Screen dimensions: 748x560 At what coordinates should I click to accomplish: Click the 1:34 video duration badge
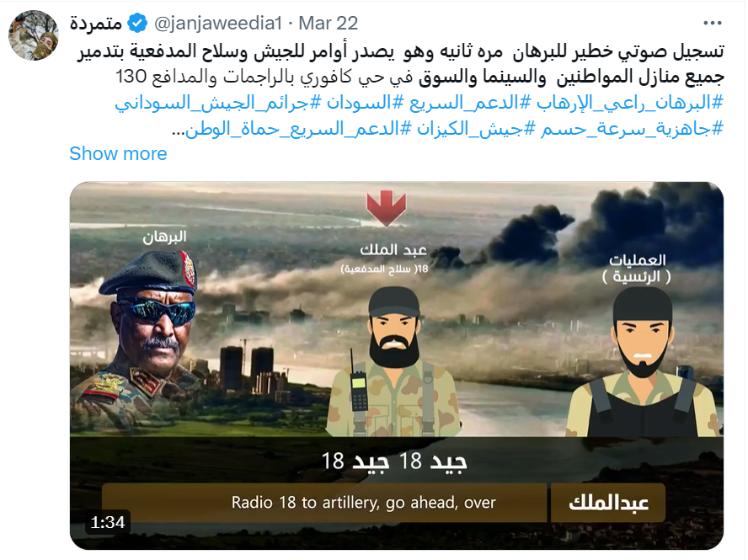coord(108,522)
